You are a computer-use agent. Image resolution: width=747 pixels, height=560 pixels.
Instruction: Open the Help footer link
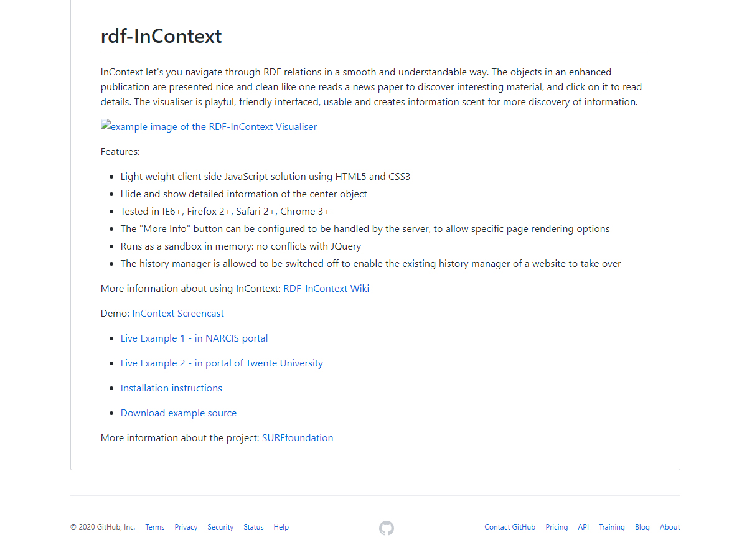point(281,527)
